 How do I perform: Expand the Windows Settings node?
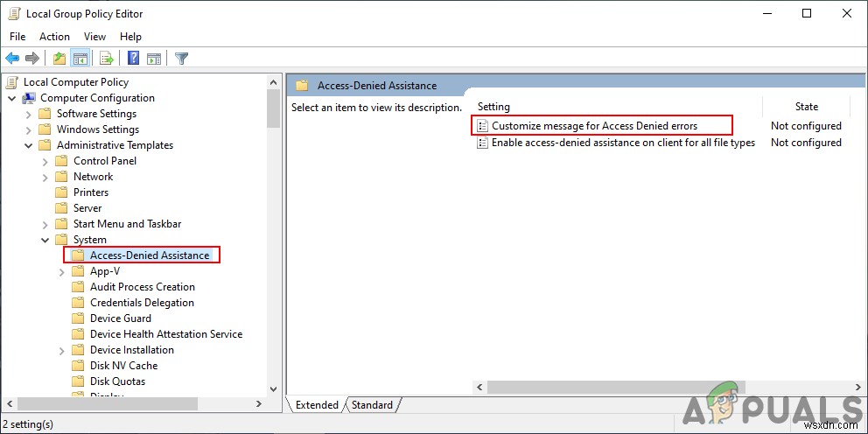29,129
